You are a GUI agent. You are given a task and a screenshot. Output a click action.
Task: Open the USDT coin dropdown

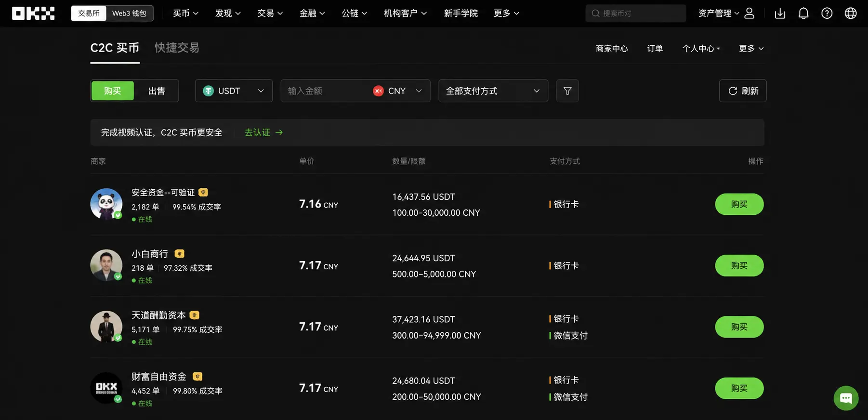point(234,91)
